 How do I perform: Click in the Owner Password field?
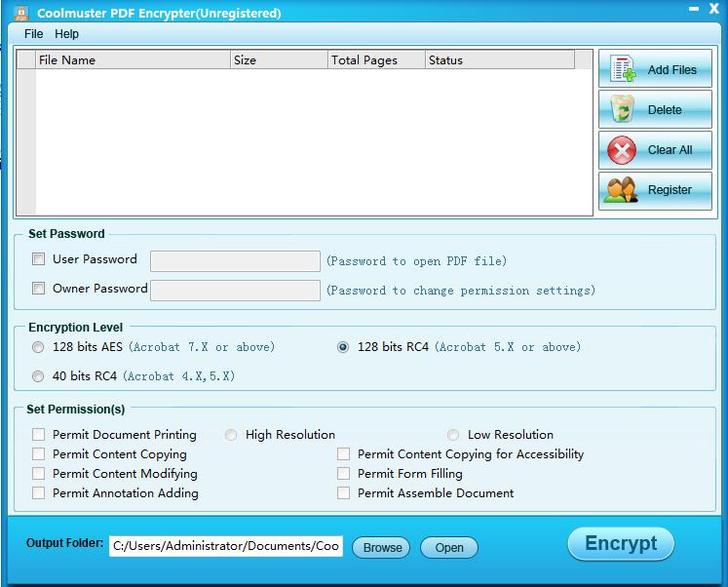236,291
